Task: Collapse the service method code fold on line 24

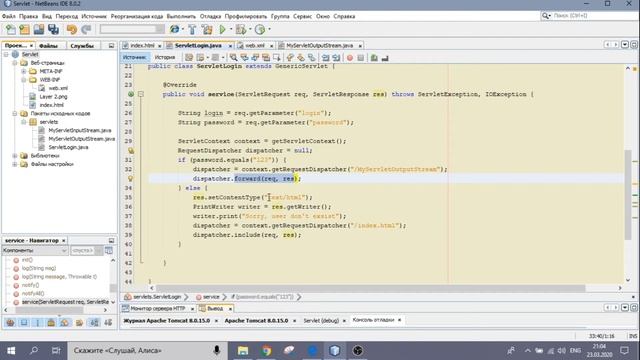Action: (x=141, y=94)
